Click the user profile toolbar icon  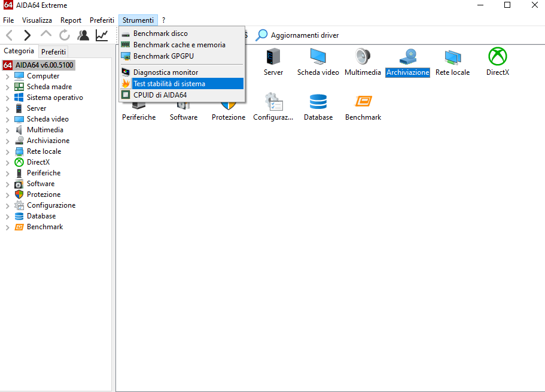tap(83, 35)
